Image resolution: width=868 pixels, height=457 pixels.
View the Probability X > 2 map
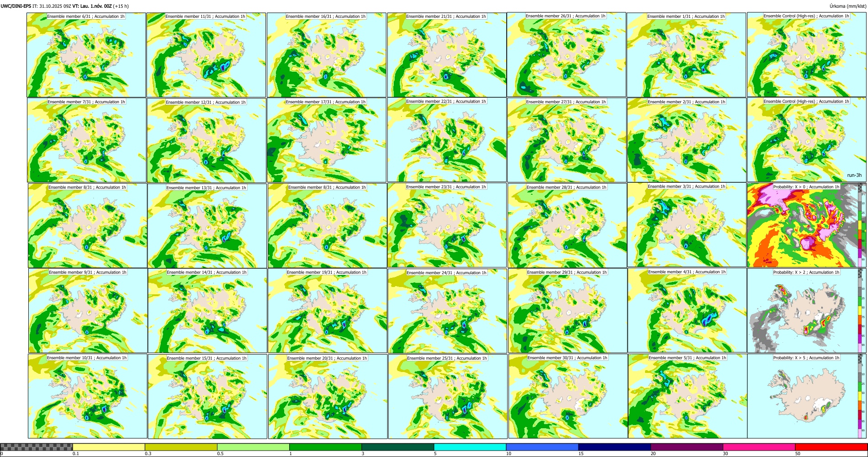(x=803, y=311)
